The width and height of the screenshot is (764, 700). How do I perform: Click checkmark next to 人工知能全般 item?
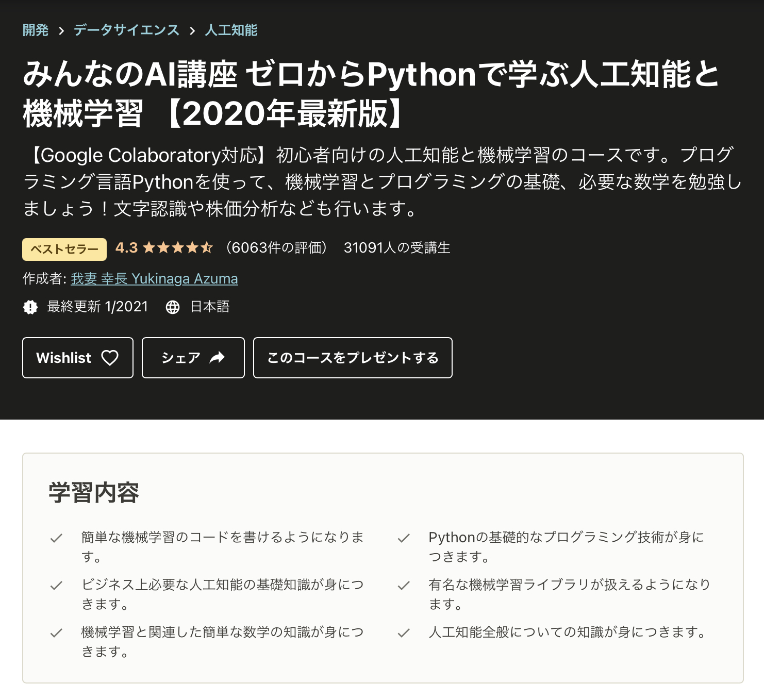tap(404, 632)
